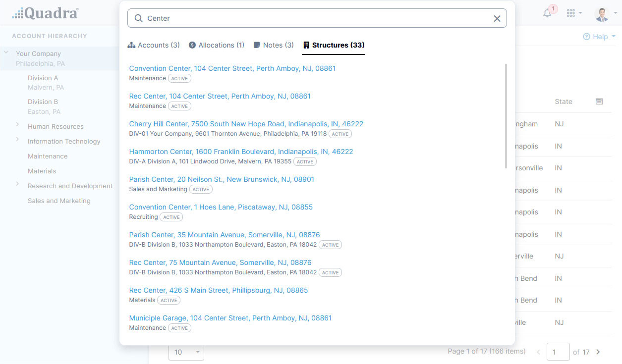Go to the previous page arrow
The image size is (622, 364).
[538, 352]
